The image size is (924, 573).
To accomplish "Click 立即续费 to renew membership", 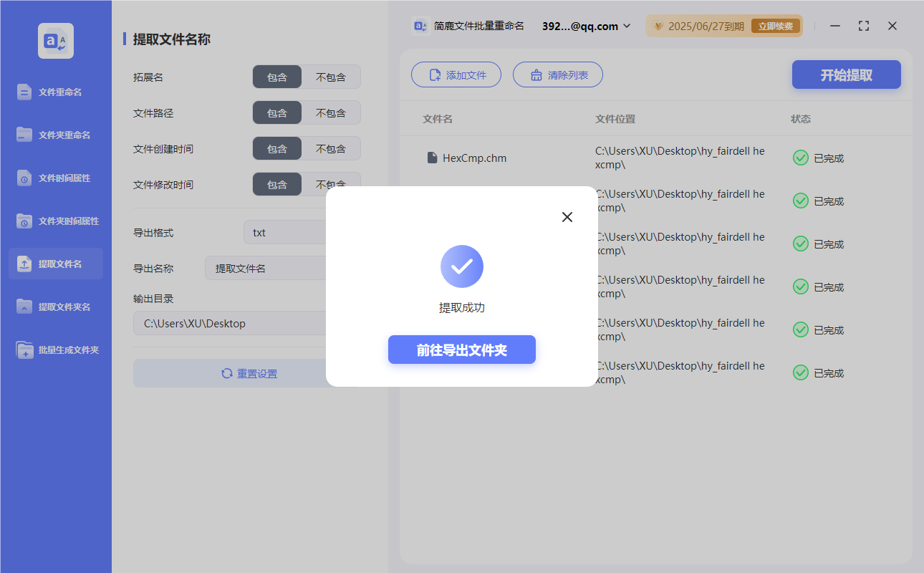I will pos(775,25).
